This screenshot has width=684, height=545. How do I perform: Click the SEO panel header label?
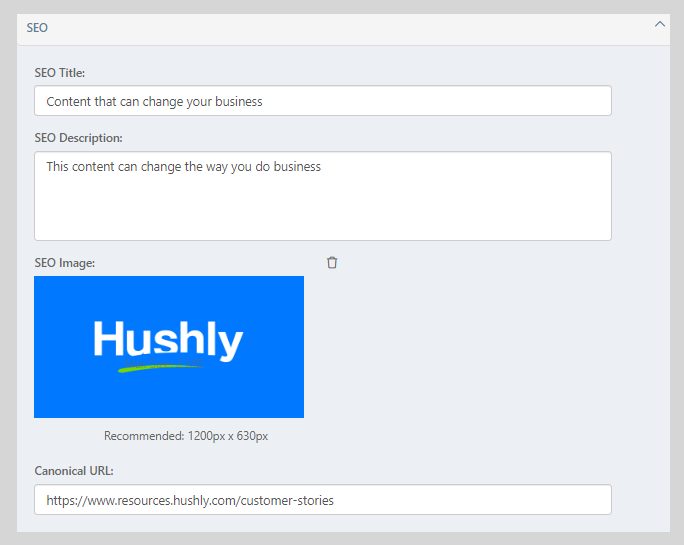click(x=37, y=28)
